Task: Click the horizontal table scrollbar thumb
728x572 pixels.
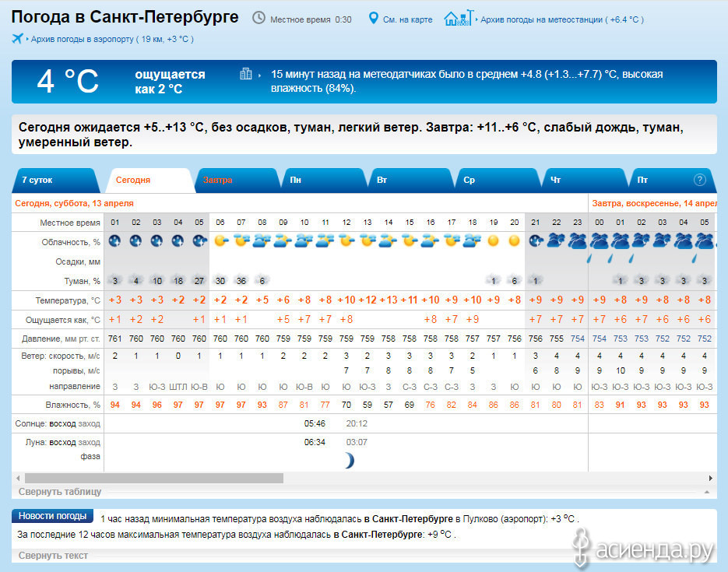Action: pyautogui.click(x=153, y=478)
